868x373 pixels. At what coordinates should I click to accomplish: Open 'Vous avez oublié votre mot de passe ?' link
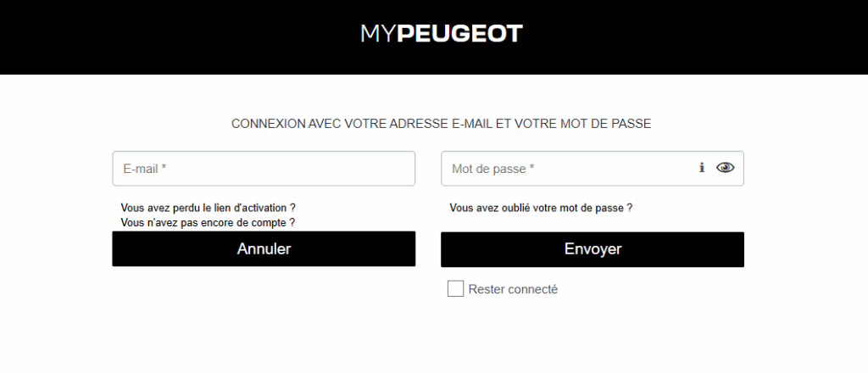click(x=541, y=207)
